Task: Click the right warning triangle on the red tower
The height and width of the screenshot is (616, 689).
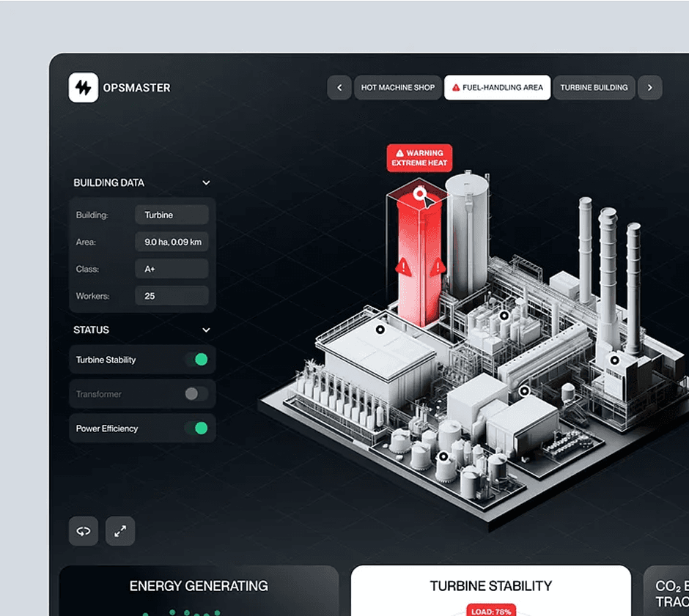Action: pos(438,267)
